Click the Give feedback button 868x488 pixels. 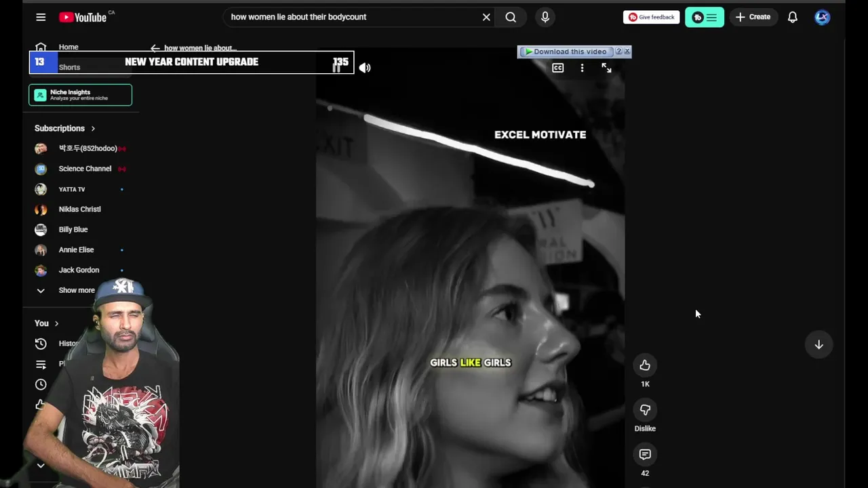tap(651, 17)
